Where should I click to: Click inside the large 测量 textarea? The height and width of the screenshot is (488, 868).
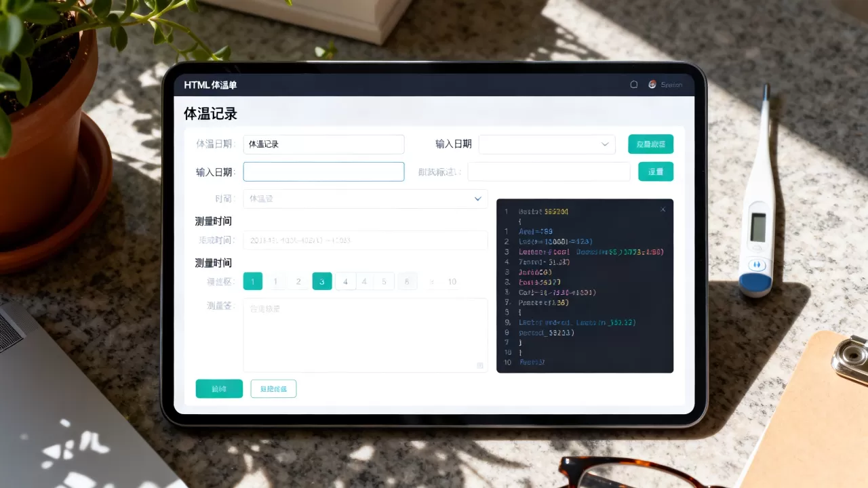(x=366, y=335)
